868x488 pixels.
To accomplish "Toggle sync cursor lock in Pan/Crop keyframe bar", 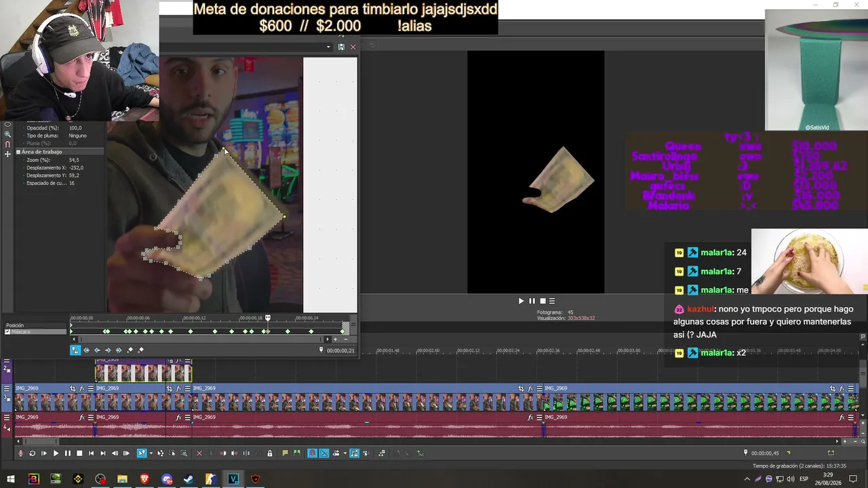I will (75, 350).
